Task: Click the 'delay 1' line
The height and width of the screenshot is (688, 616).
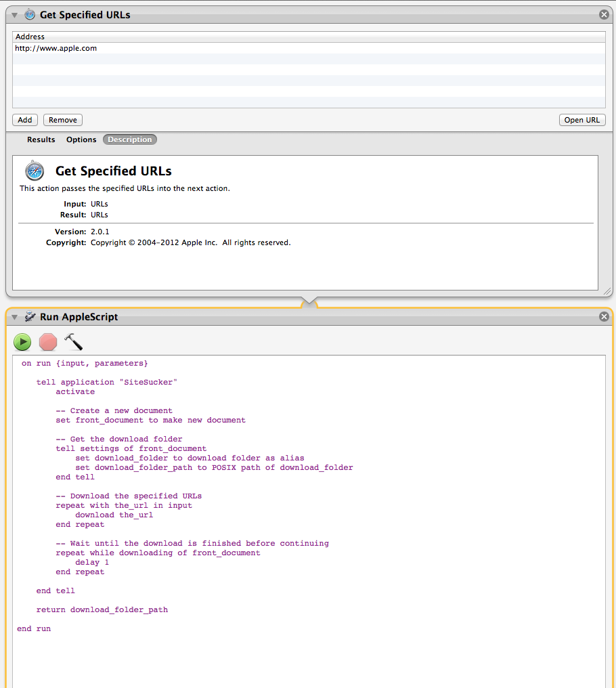Action: click(x=92, y=563)
